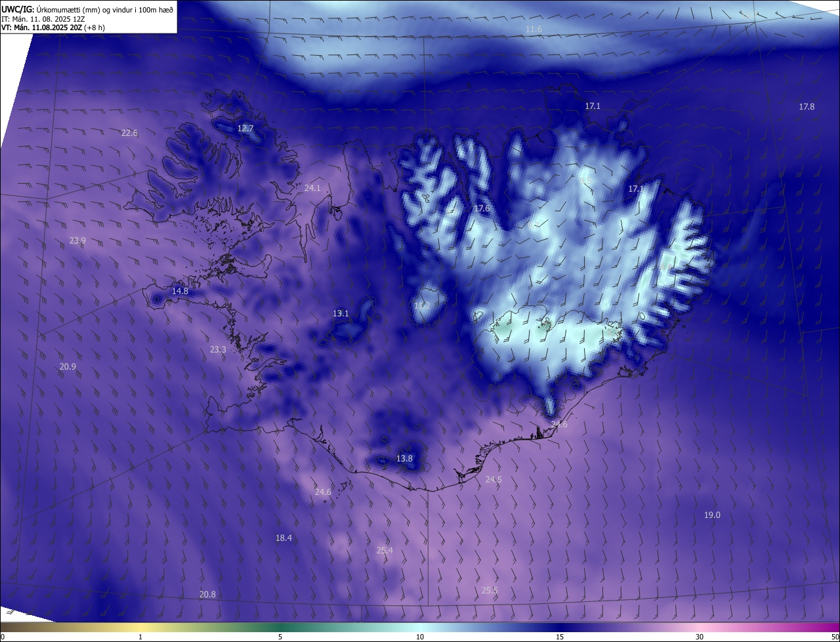Viewport: 840px width, 642px height.
Task: Click the 13.8 value label
Action: pos(405,458)
